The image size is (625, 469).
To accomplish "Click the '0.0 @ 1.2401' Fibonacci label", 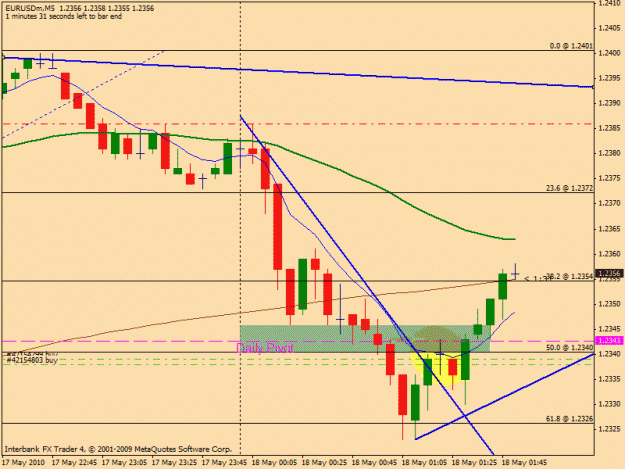I will pyautogui.click(x=571, y=46).
